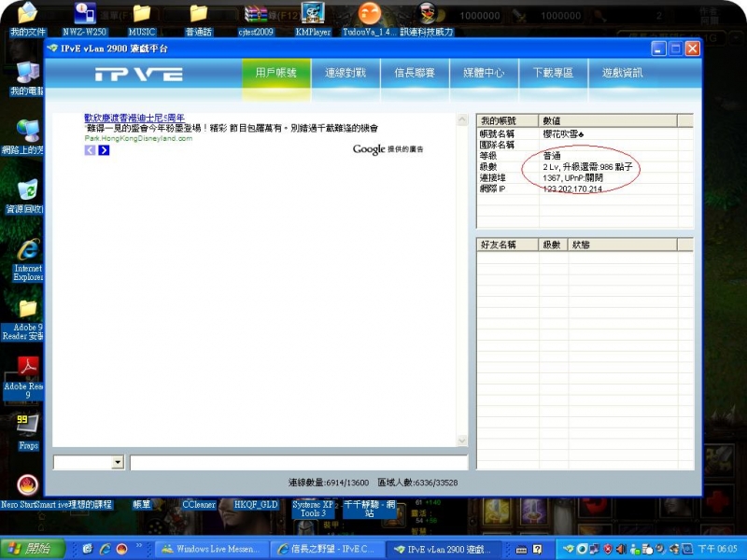Open the 普通話 folder icon

click(199, 19)
